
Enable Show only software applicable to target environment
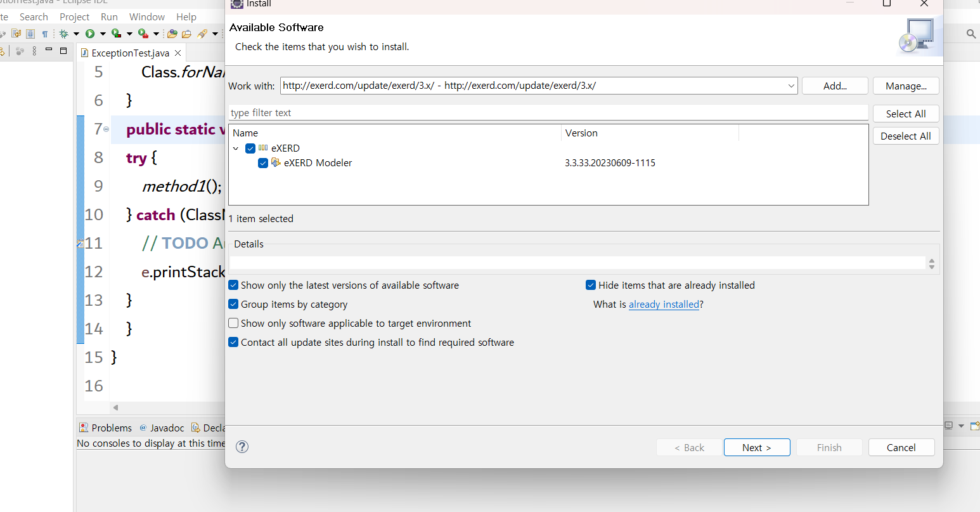click(x=233, y=324)
